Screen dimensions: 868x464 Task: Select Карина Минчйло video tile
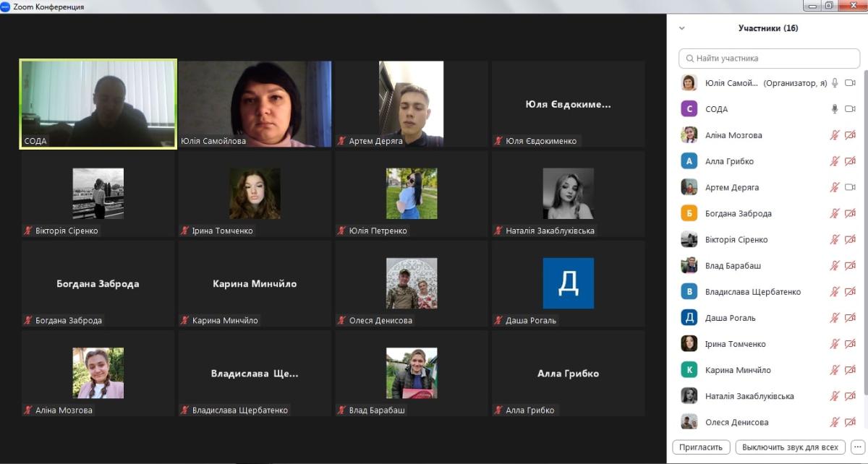255,283
